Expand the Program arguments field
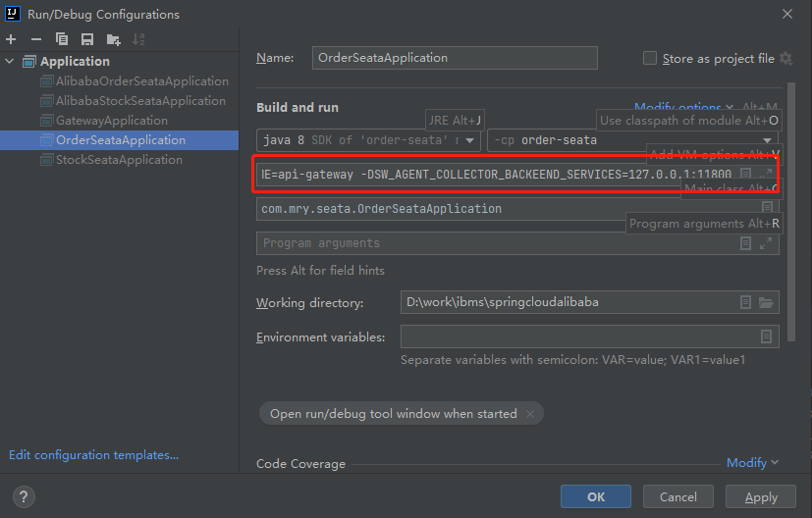 point(766,243)
